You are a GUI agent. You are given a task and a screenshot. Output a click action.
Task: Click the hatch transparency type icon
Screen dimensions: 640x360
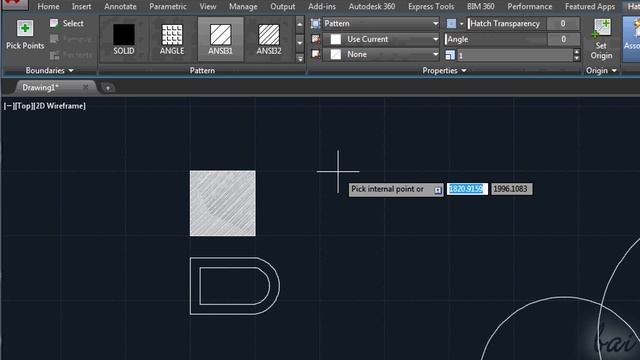point(451,24)
